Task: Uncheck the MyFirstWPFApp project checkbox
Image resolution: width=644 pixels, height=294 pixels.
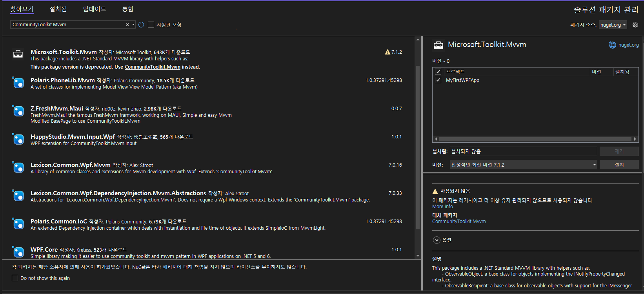Action: coord(438,80)
